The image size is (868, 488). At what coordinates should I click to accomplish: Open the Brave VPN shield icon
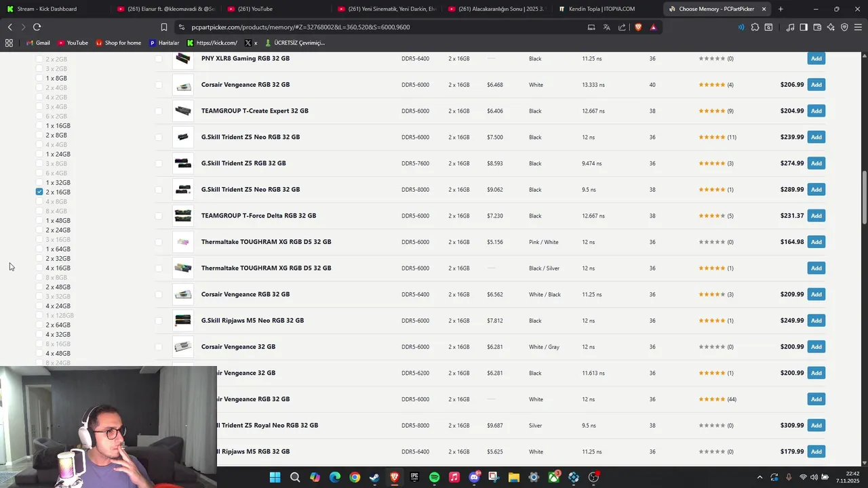(x=844, y=27)
